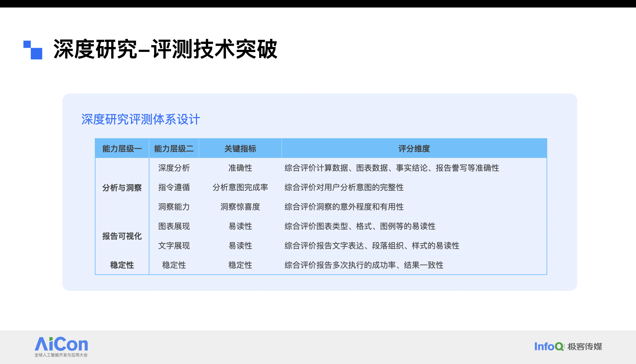Select the 分析与洞察 category cell
This screenshot has height=364, width=636.
point(122,188)
